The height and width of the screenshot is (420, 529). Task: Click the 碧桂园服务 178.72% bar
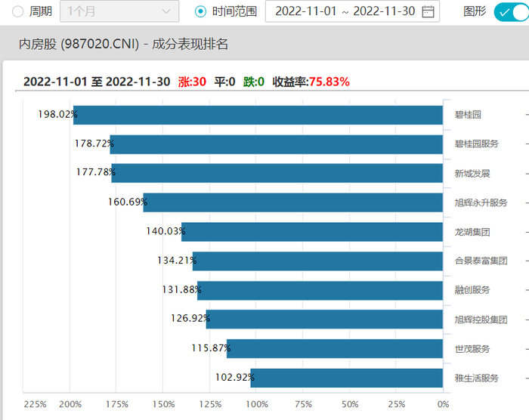pos(277,144)
